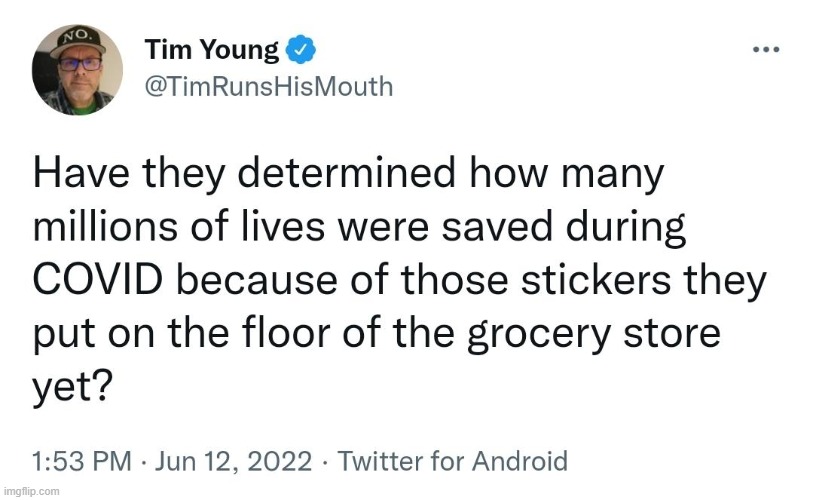Image resolution: width=813 pixels, height=500 pixels.
Task: Click the word COVID in the tweet
Action: (97, 280)
